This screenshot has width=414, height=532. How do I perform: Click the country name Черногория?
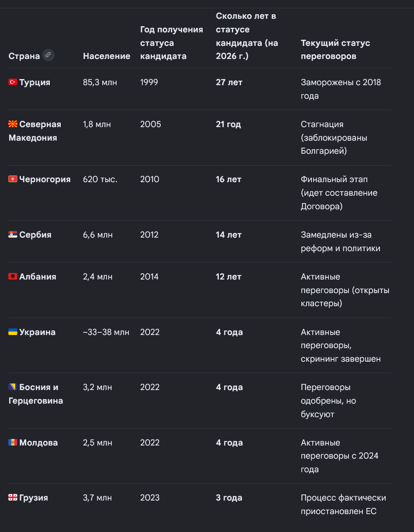tap(45, 179)
